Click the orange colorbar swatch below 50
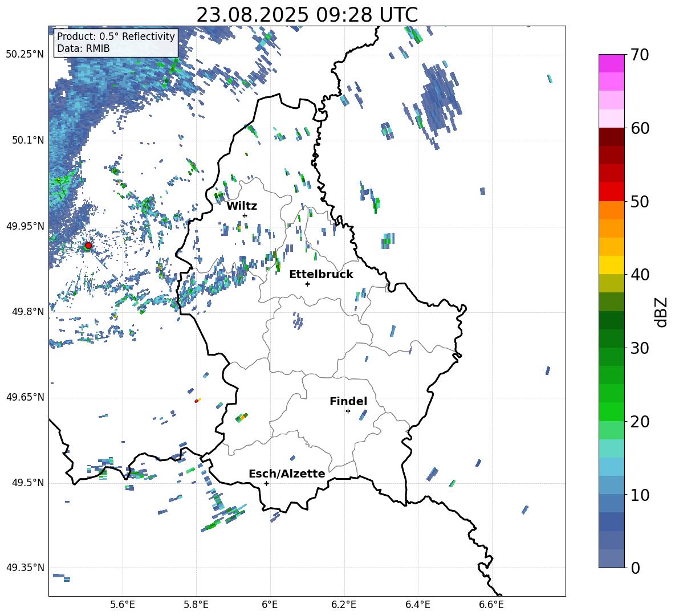The height and width of the screenshot is (616, 675). tap(611, 210)
